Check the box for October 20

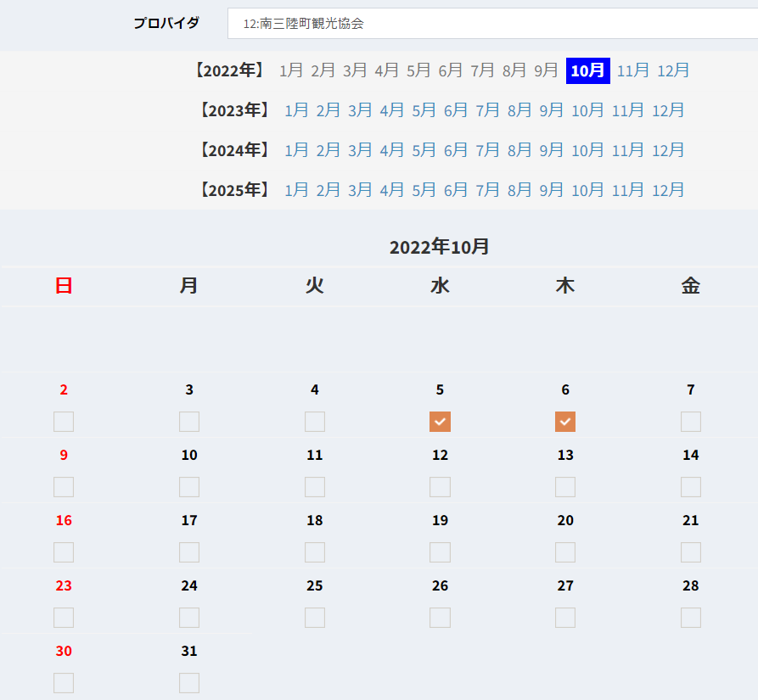coord(565,552)
